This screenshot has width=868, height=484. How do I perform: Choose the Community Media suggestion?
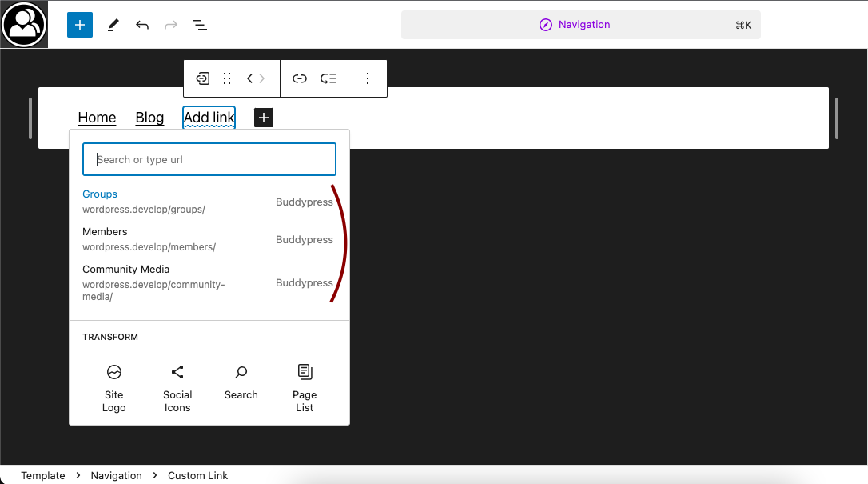click(x=209, y=282)
